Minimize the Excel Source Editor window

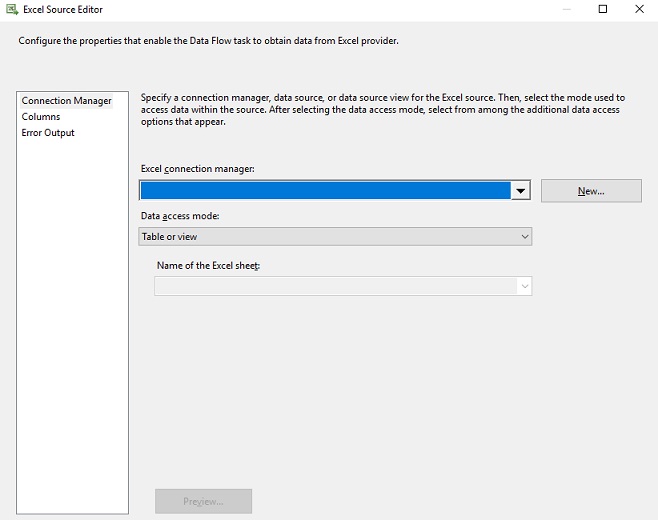559,9
